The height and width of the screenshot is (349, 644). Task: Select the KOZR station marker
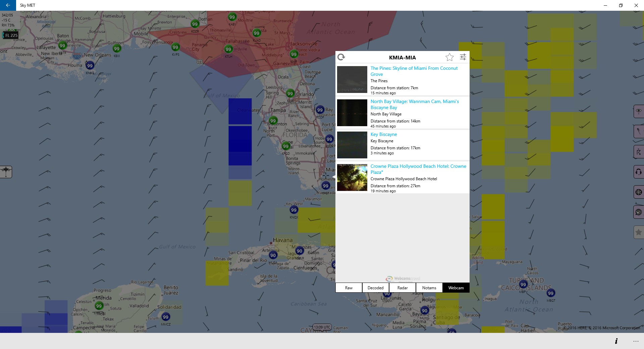tap(195, 24)
